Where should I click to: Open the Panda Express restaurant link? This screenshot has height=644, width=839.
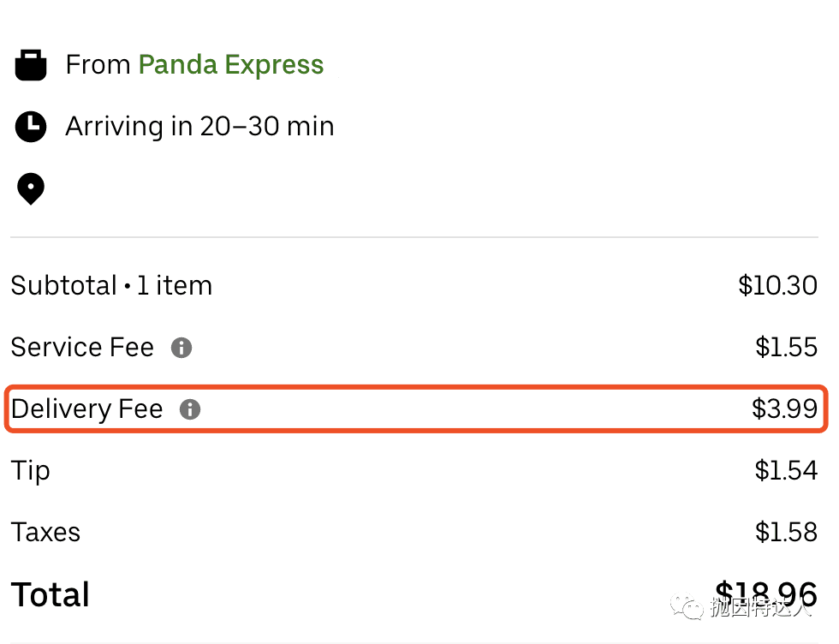click(x=231, y=65)
